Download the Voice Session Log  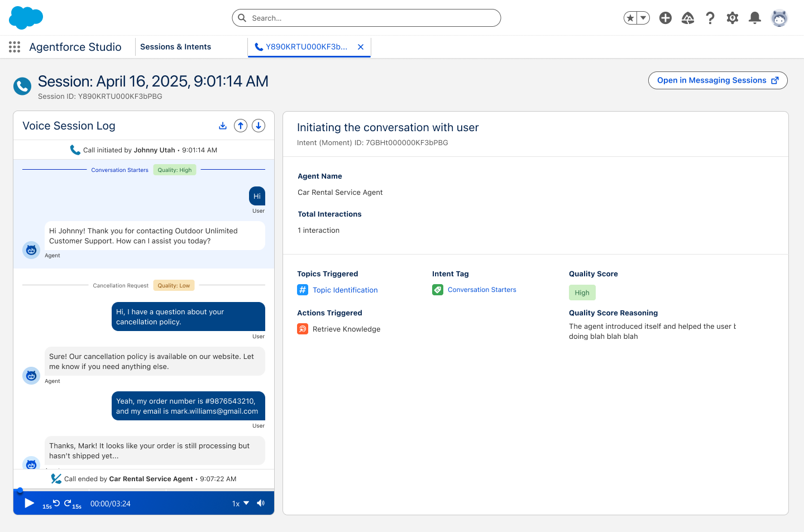coord(223,126)
